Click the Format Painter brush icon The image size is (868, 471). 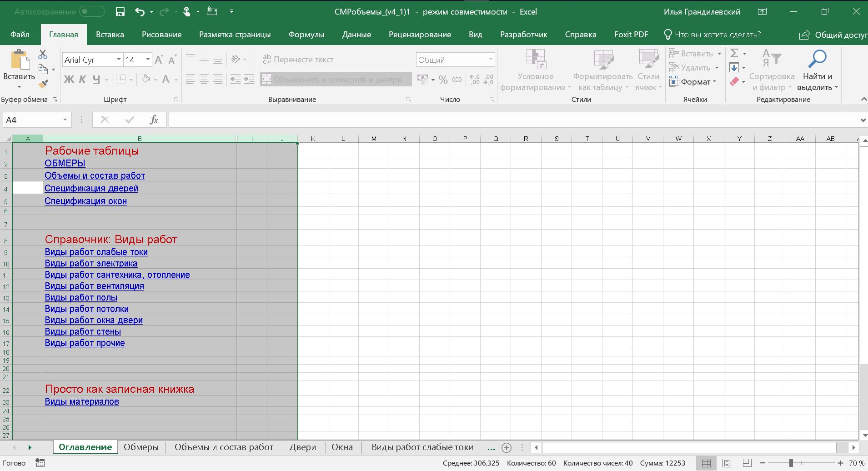(x=43, y=84)
